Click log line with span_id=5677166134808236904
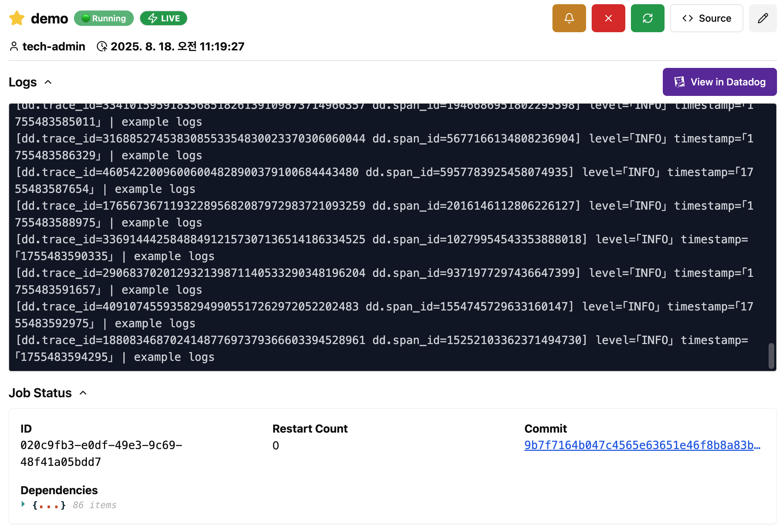 [x=384, y=147]
